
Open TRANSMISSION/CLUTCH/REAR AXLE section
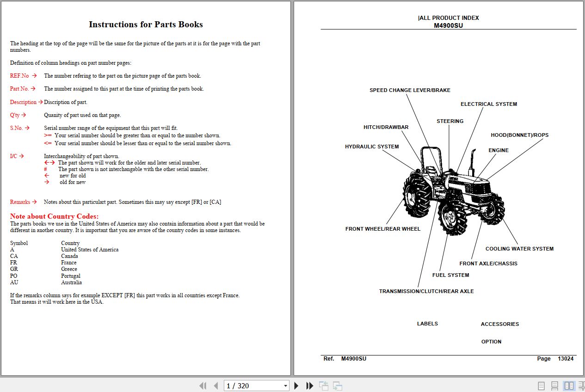[x=426, y=291]
